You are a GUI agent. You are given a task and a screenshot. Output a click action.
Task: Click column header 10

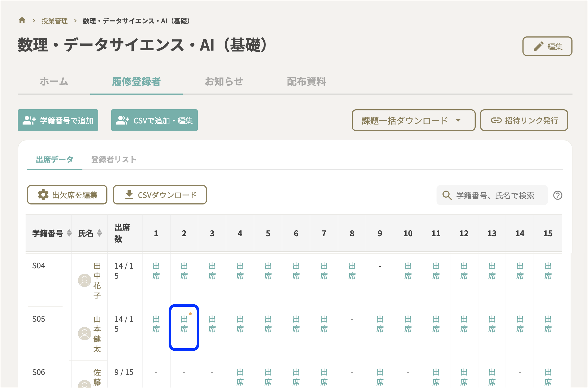[408, 233]
